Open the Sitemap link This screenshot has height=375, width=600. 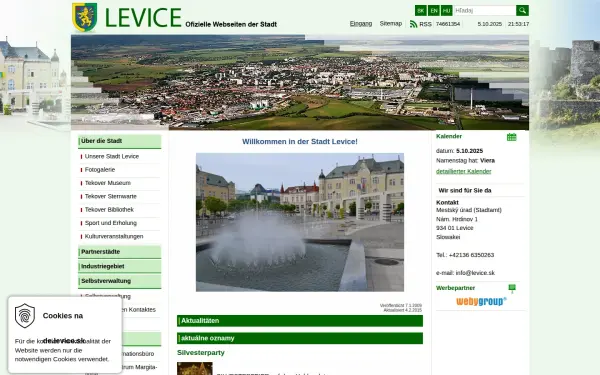pyautogui.click(x=391, y=24)
